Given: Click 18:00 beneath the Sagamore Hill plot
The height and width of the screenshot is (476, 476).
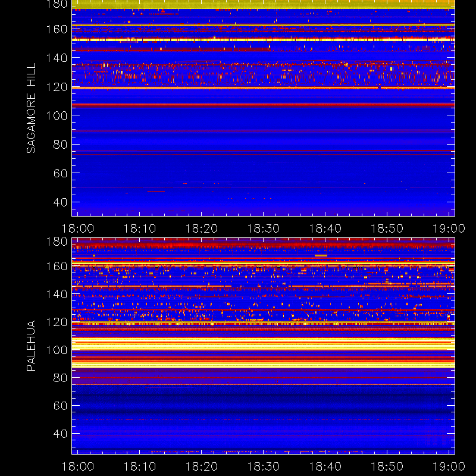Looking at the screenshot, I should point(78,228).
